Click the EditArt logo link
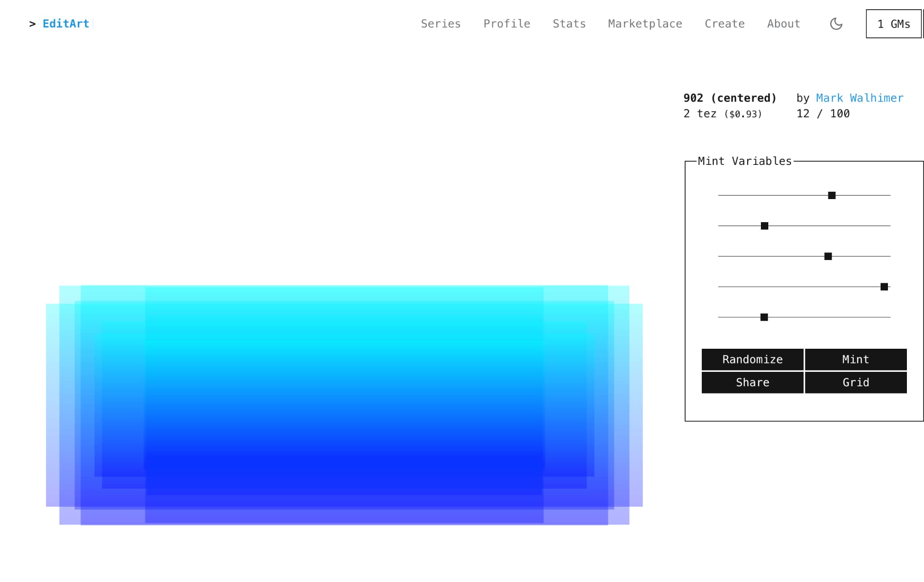The image size is (924, 582). [66, 24]
